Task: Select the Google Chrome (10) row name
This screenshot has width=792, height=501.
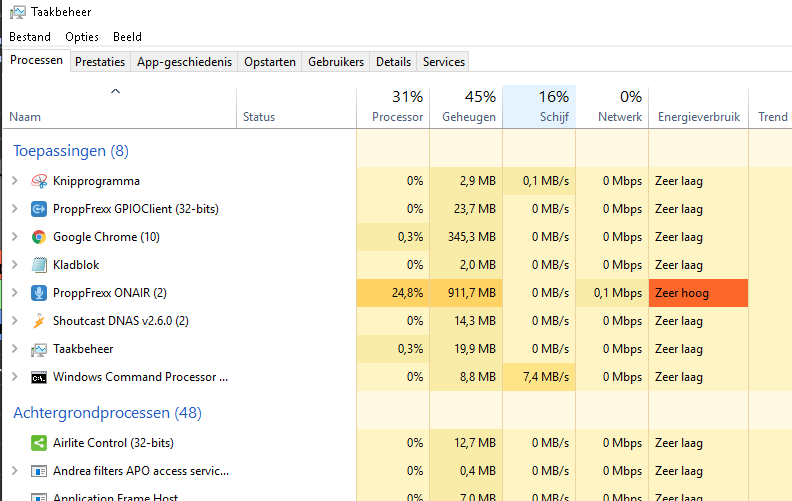Action: [106, 237]
